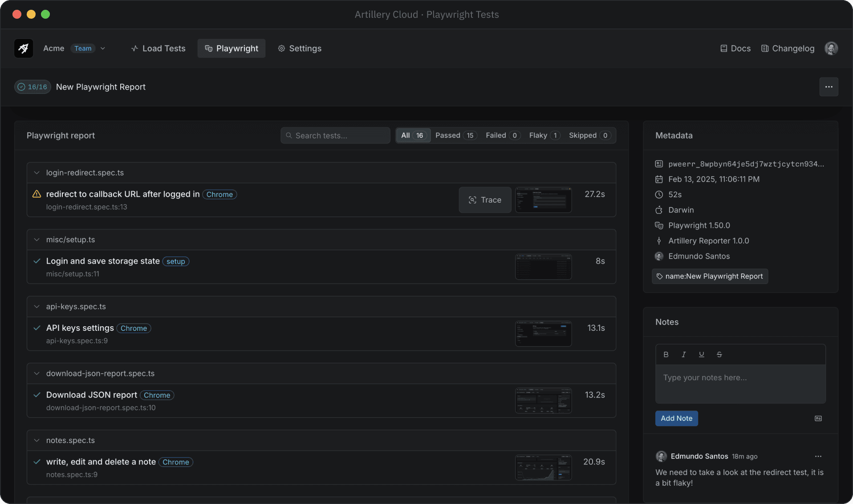Collapse the api-keys.spec.ts group
The image size is (853, 504).
tap(37, 307)
